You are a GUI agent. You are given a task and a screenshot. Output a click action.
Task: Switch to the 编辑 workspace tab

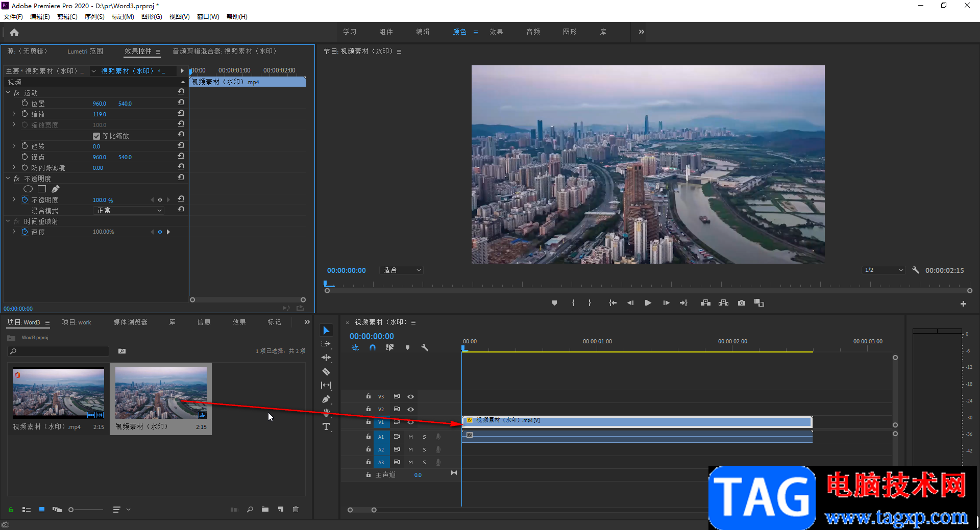pyautogui.click(x=423, y=32)
